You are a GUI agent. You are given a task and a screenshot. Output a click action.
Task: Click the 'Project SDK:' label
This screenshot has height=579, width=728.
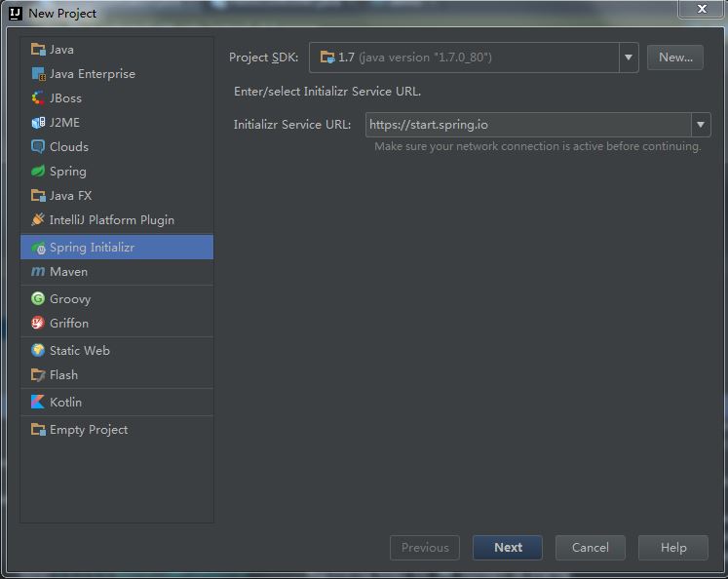[264, 58]
